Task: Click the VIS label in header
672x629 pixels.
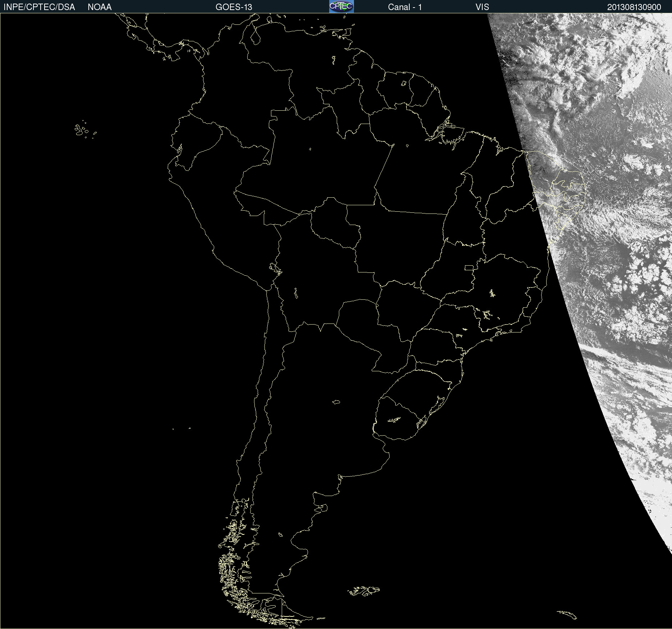Action: pyautogui.click(x=482, y=7)
